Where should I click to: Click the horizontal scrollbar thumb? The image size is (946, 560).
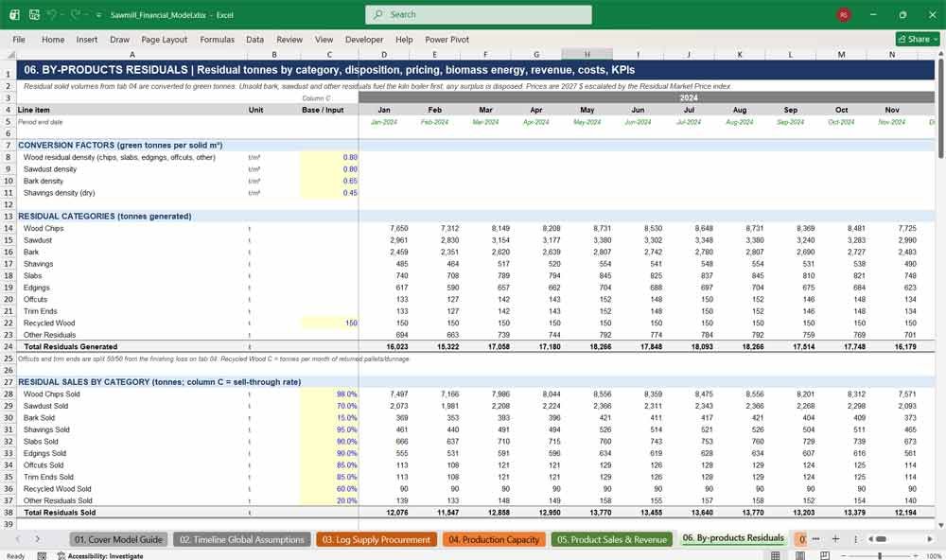pyautogui.click(x=881, y=539)
